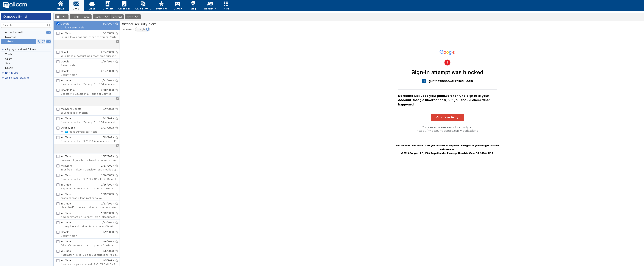Click the Reply button
This screenshot has height=266, width=644.
click(x=98, y=17)
